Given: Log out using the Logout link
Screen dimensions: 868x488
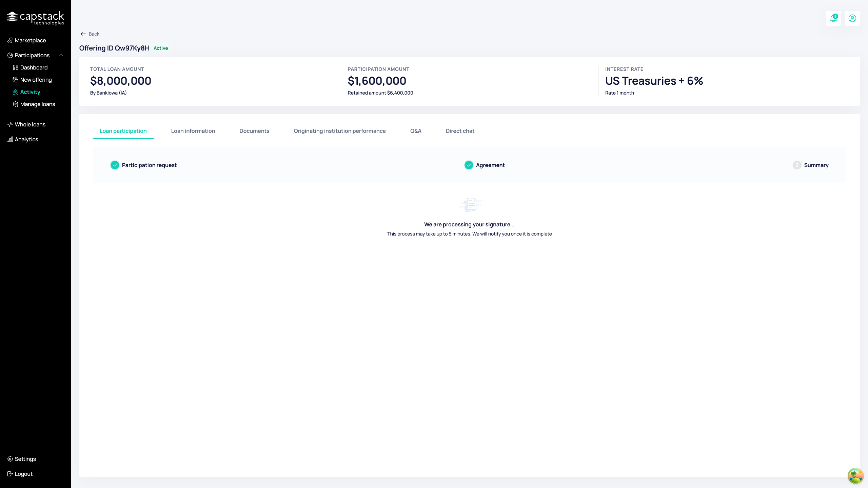Looking at the screenshot, I should tap(20, 474).
